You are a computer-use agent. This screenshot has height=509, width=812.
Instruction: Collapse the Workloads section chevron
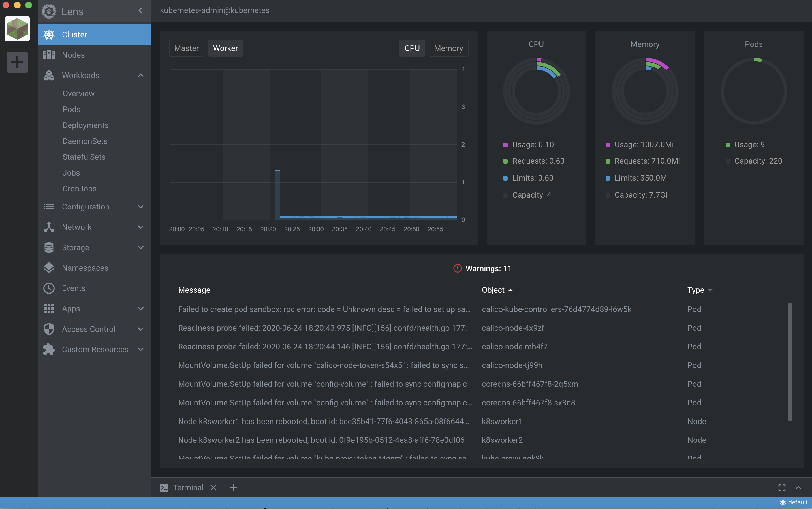pyautogui.click(x=140, y=75)
